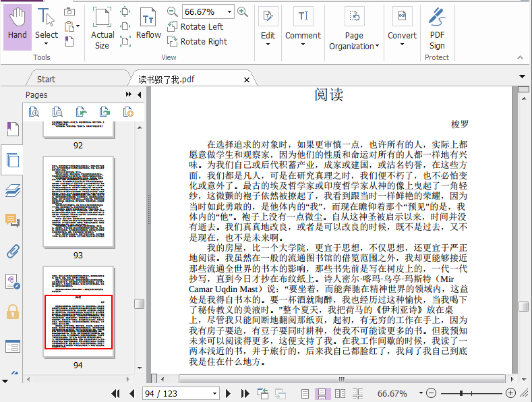Select the page 92 thumbnail
This screenshot has width=532, height=402.
[78, 130]
